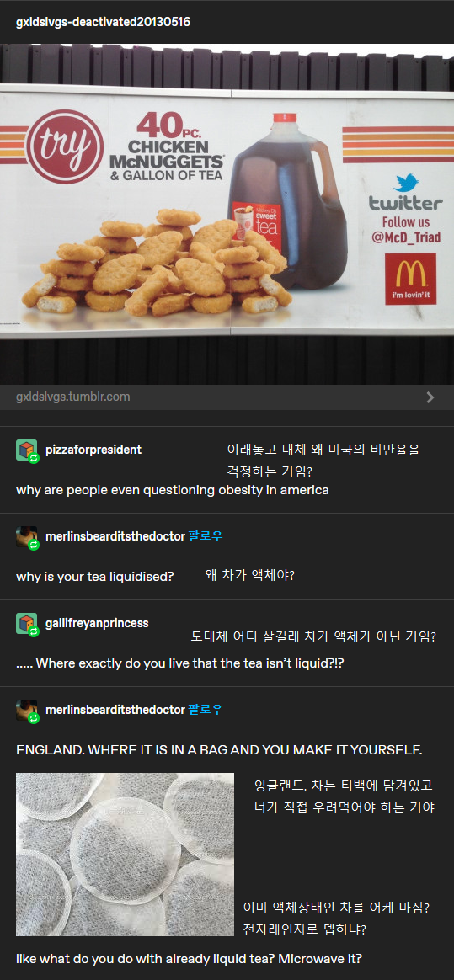This screenshot has height=980, width=454.
Task: Click the red 'try' circle badge on the billboard
Action: tap(73, 146)
